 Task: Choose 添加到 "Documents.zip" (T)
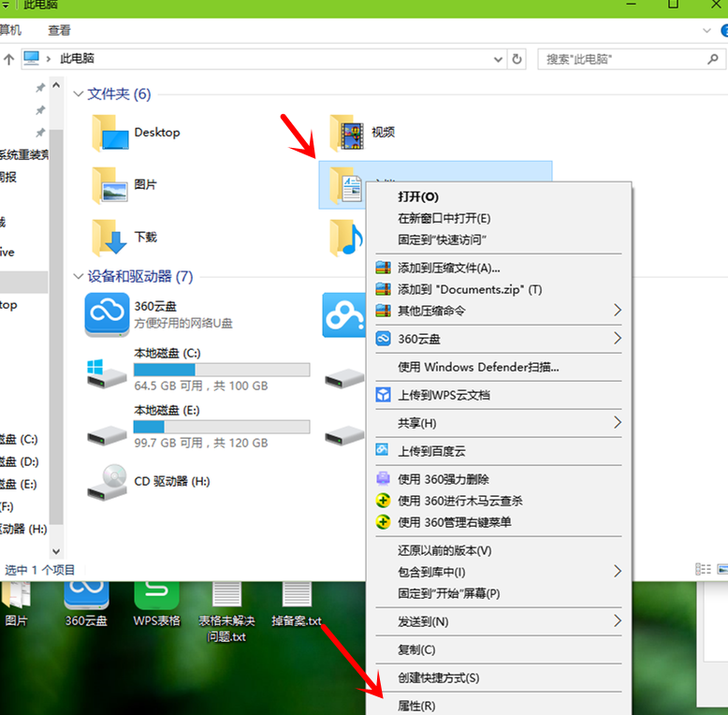(498, 289)
